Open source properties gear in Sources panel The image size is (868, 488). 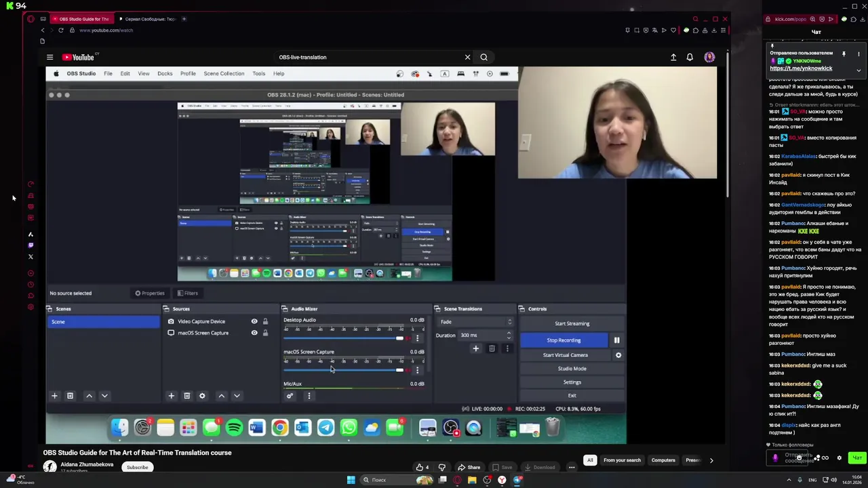202,396
